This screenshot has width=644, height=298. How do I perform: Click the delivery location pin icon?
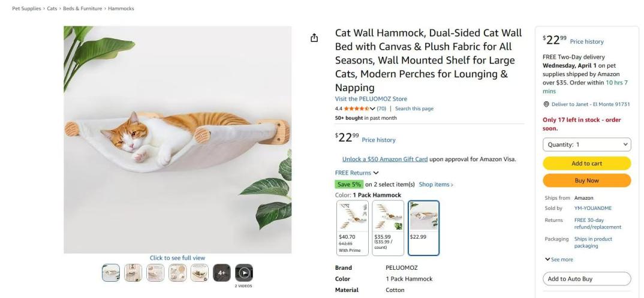tap(546, 104)
